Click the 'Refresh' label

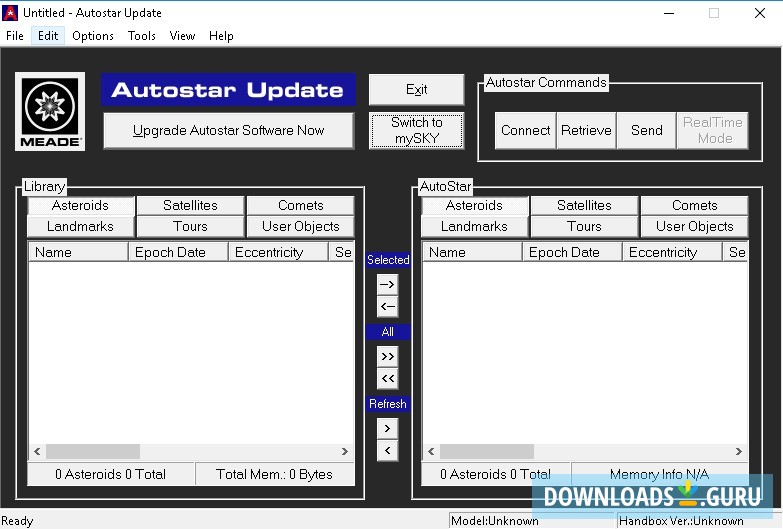(388, 404)
